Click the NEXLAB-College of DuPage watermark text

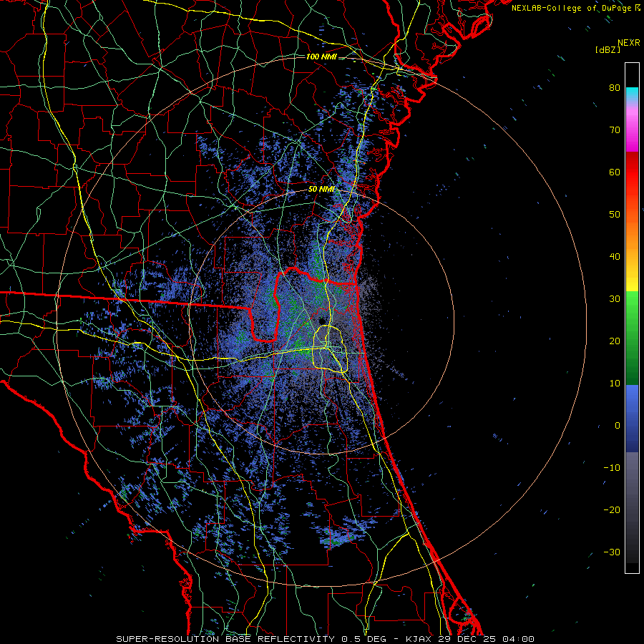[x=575, y=8]
